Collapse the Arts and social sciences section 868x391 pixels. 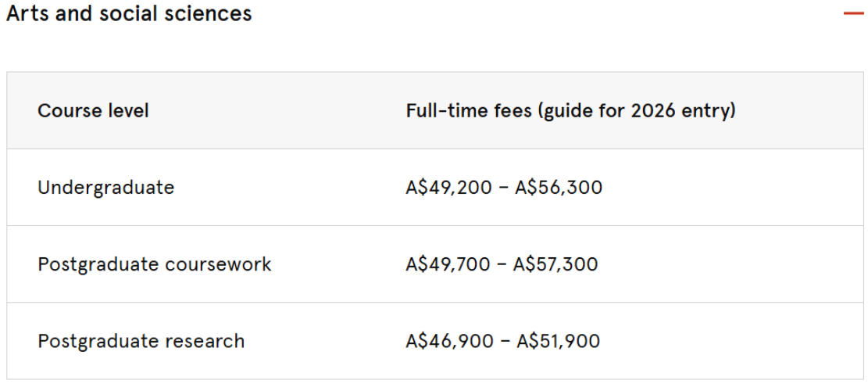tap(853, 14)
